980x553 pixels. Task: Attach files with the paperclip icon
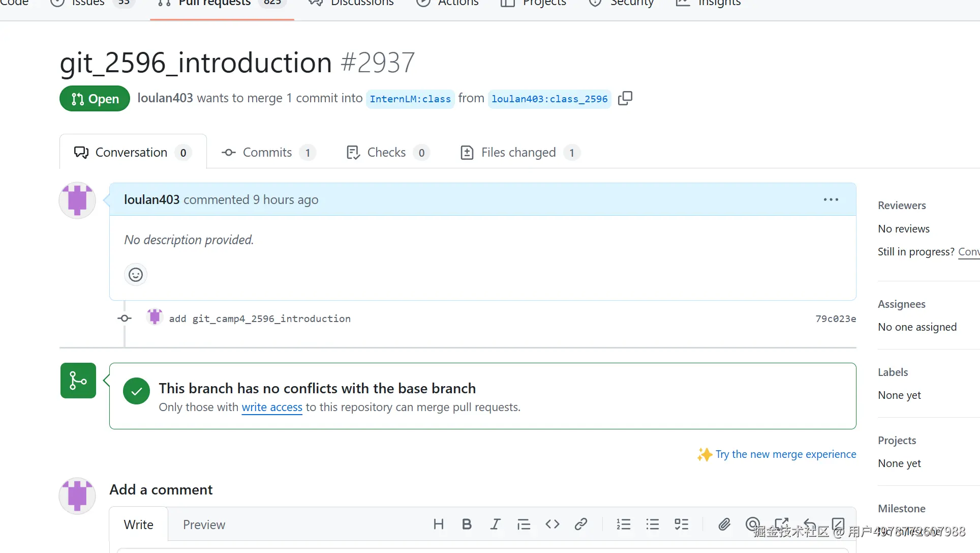click(724, 524)
